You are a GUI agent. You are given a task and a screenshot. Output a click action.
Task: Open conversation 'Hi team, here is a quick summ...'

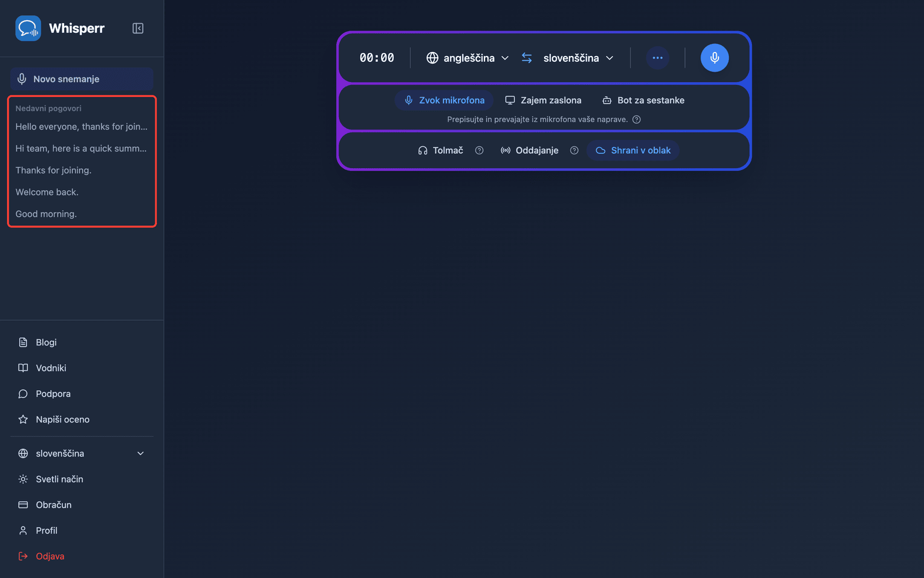click(x=81, y=149)
